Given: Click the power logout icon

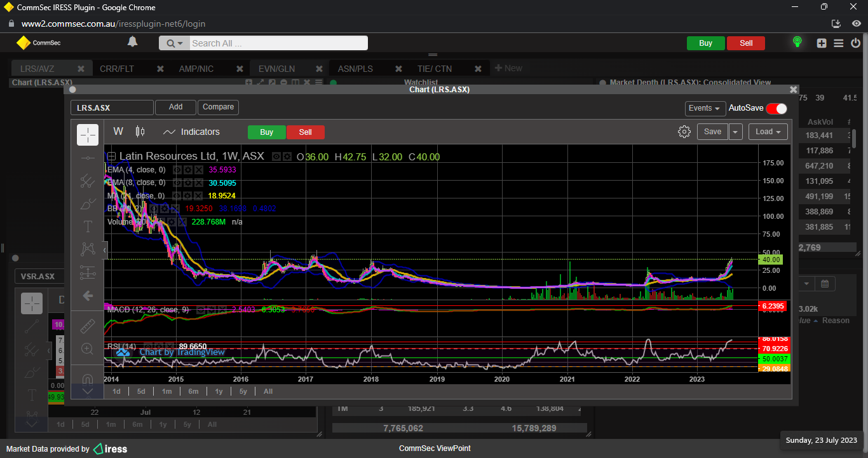Looking at the screenshot, I should click(x=855, y=43).
